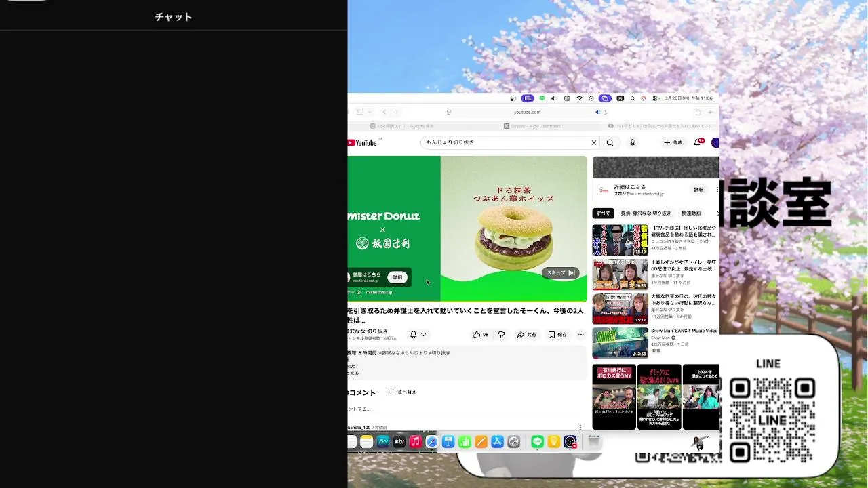Like the video with thumbs-up button
Image resolution: width=868 pixels, height=488 pixels.
(481, 335)
